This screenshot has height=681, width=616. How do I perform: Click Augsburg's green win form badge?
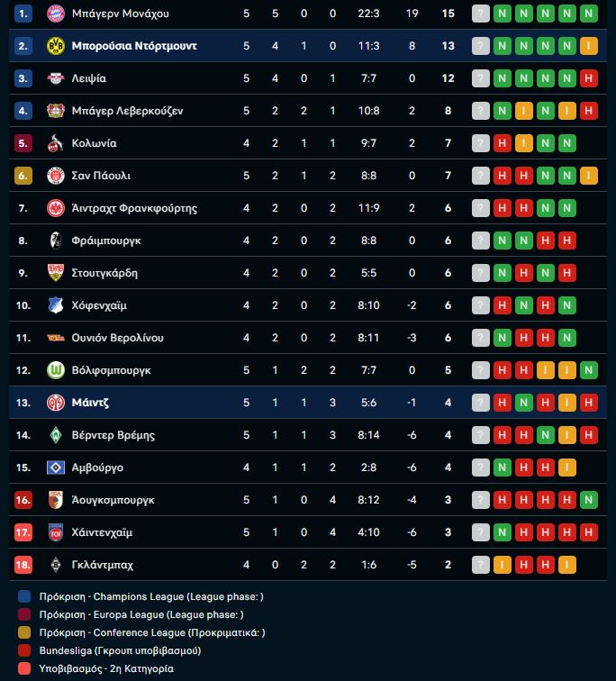tap(589, 500)
